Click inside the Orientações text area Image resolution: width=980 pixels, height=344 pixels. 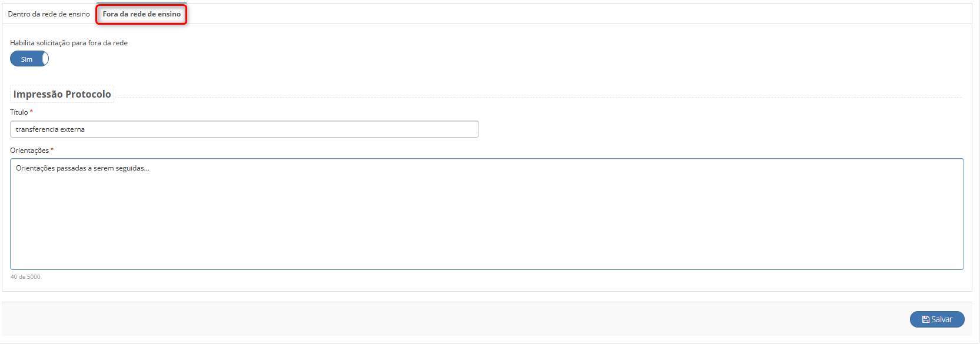tap(487, 214)
